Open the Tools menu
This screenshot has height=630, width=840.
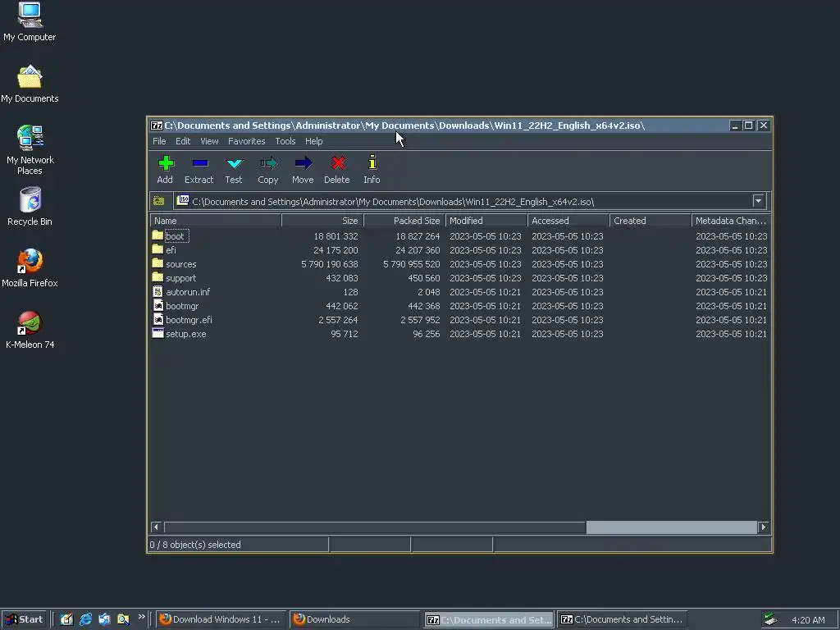coord(285,141)
